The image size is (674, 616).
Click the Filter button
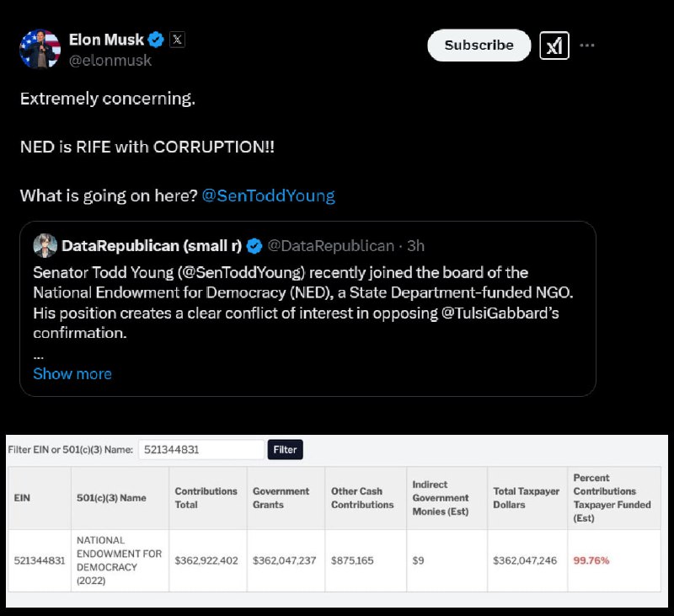coord(285,450)
